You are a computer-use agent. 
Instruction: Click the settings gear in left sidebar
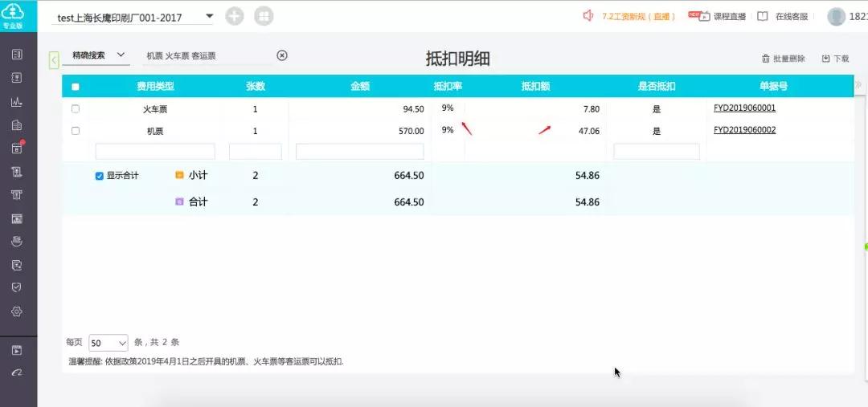coord(17,311)
